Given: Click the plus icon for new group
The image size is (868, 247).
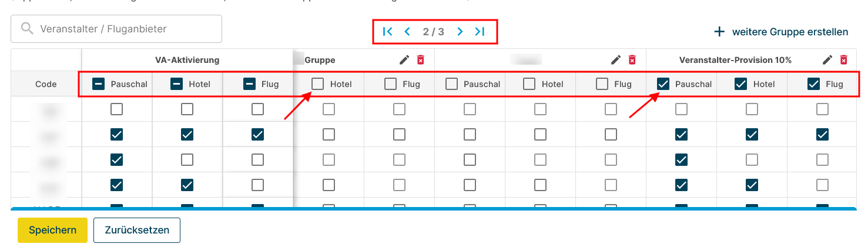Looking at the screenshot, I should coord(719,32).
